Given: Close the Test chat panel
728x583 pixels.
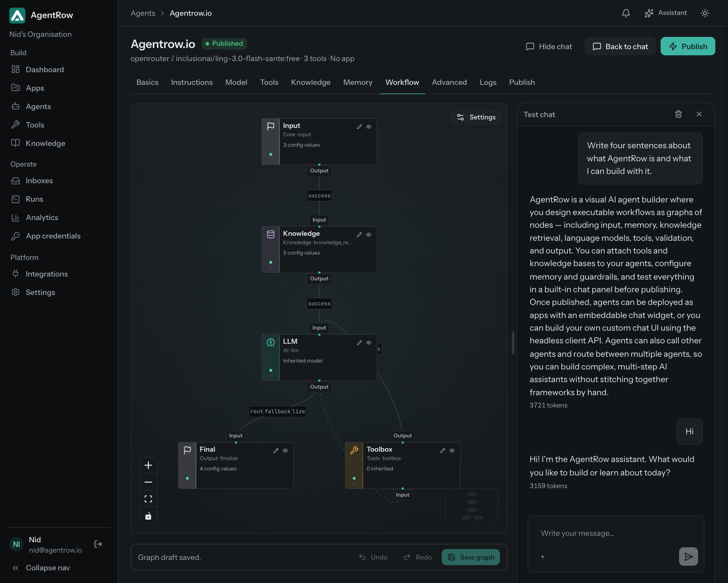Looking at the screenshot, I should click(699, 114).
